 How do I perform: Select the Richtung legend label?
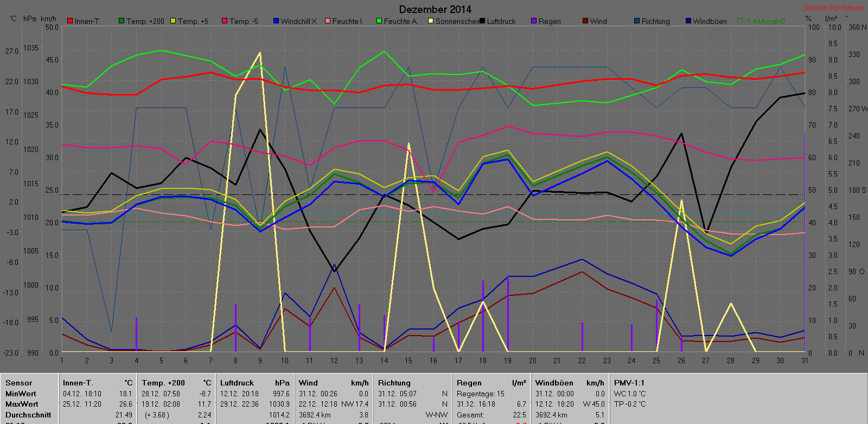click(x=656, y=22)
